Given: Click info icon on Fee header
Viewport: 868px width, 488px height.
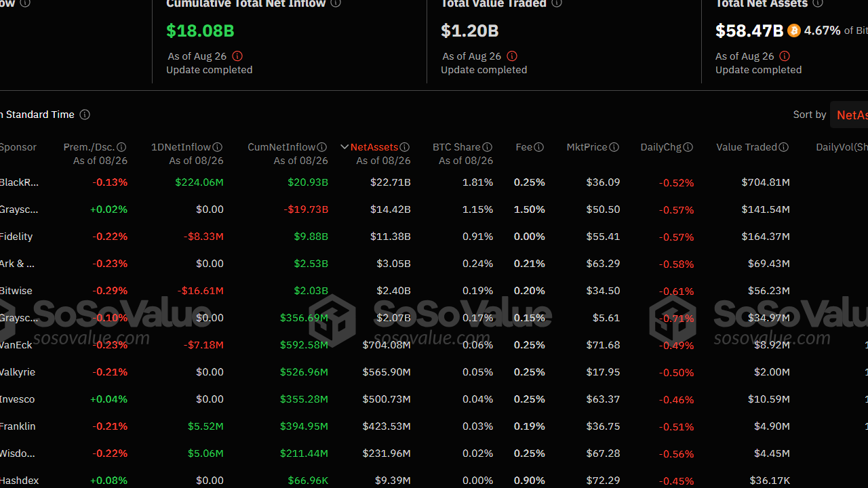Looking at the screenshot, I should click(539, 147).
